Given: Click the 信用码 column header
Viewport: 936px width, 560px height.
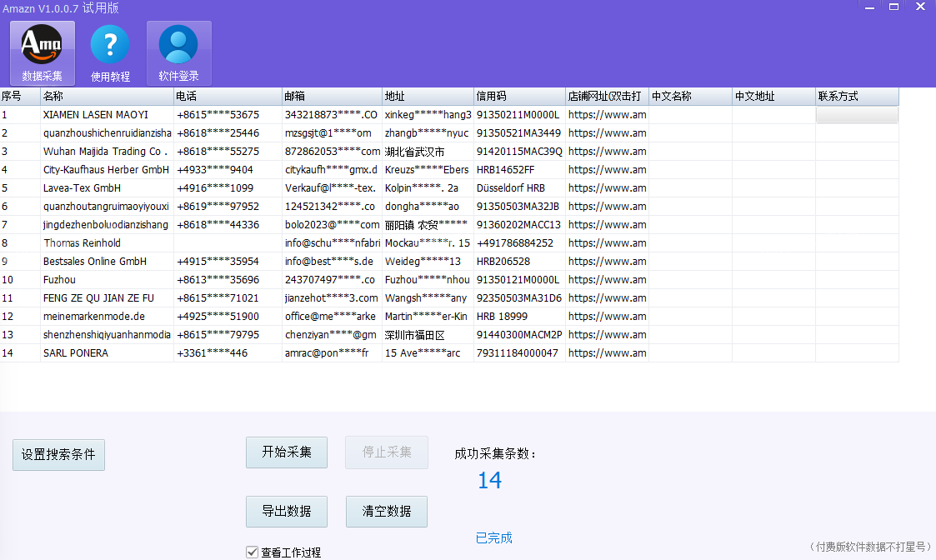Looking at the screenshot, I should [x=519, y=96].
